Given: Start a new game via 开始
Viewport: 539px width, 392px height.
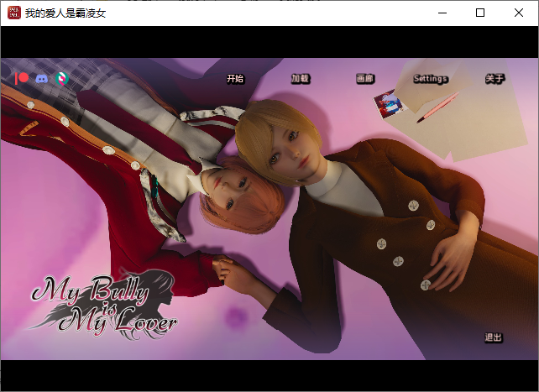Looking at the screenshot, I should pyautogui.click(x=235, y=79).
